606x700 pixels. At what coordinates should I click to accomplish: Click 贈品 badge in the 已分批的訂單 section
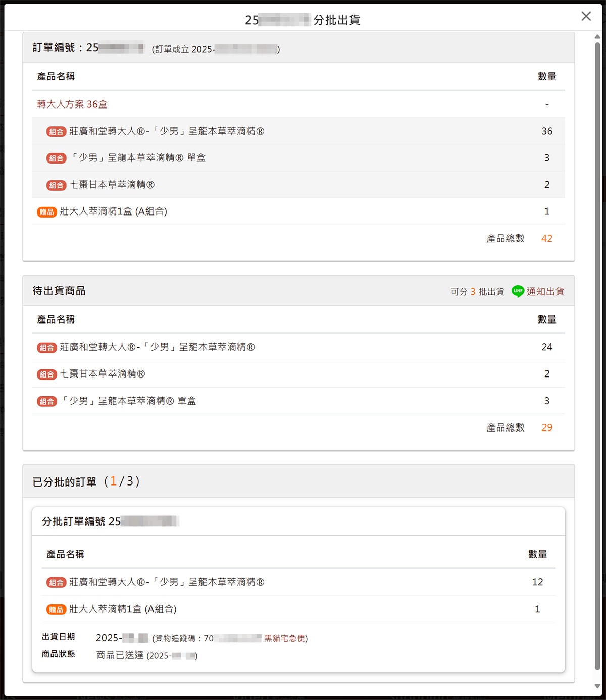click(56, 610)
